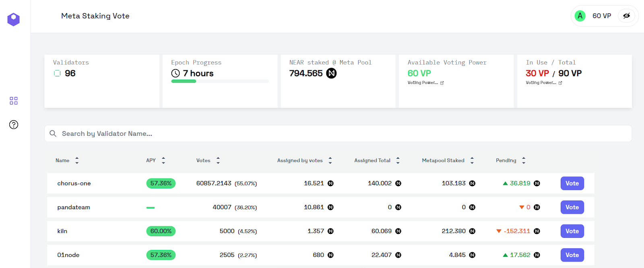The image size is (644, 268).
Task: Sort by Assigned by votes column
Action: pyautogui.click(x=330, y=161)
